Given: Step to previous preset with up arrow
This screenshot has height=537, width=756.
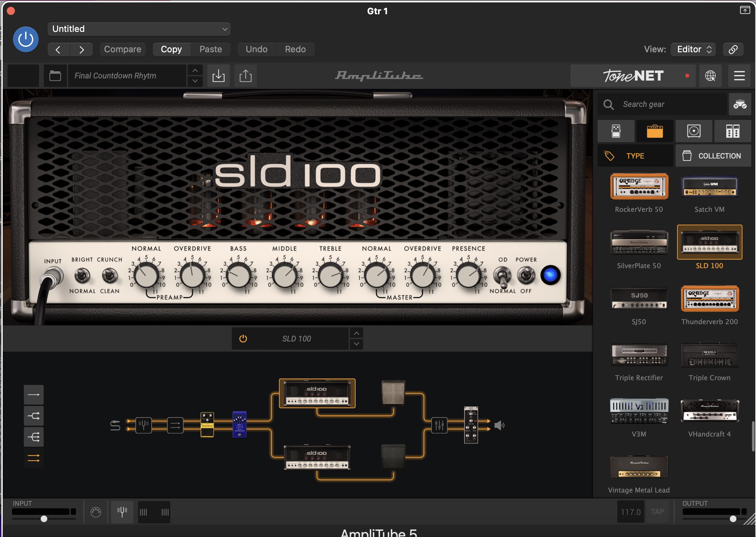Looking at the screenshot, I should [195, 70].
